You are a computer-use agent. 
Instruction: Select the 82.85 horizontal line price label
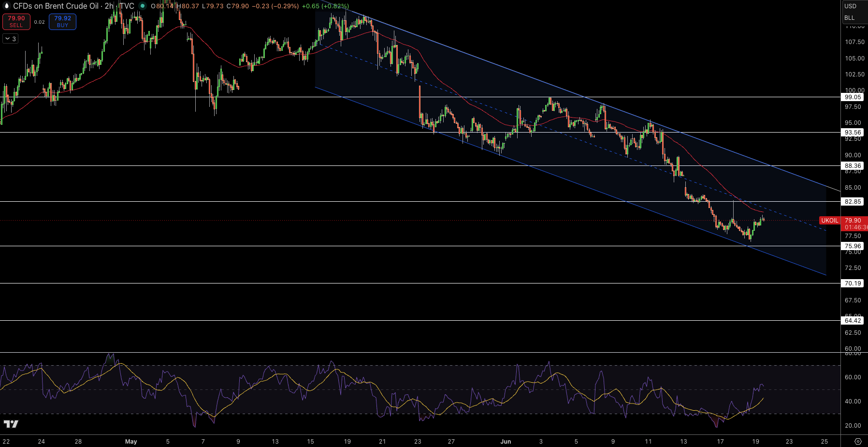[853, 201]
